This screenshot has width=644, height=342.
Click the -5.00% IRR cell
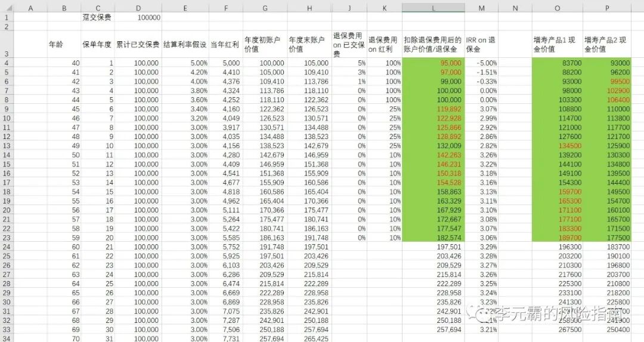(481, 63)
